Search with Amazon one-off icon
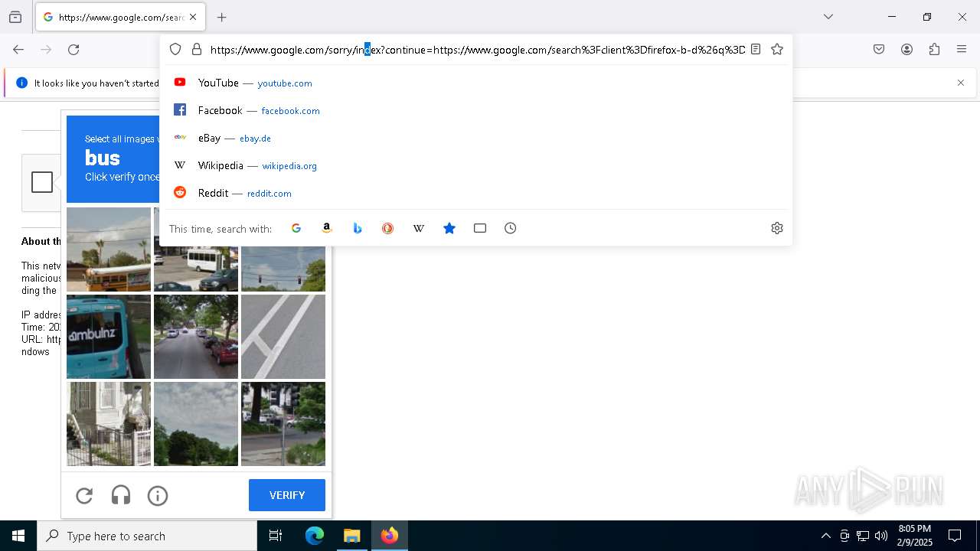The height and width of the screenshot is (551, 980). pyautogui.click(x=327, y=228)
